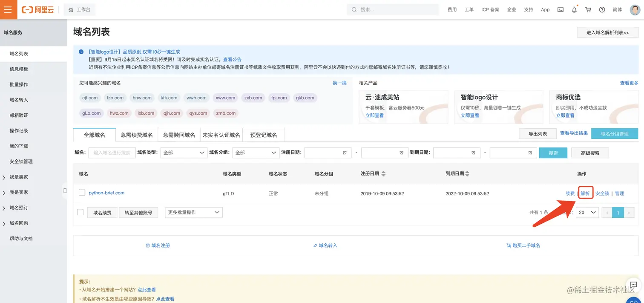Viewport: 644px width, 303px height.
Task: Sort by 到期日期 arrows
Action: point(467,174)
